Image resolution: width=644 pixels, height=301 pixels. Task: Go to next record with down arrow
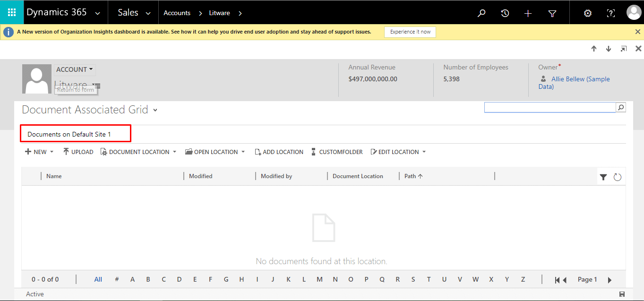pyautogui.click(x=609, y=49)
